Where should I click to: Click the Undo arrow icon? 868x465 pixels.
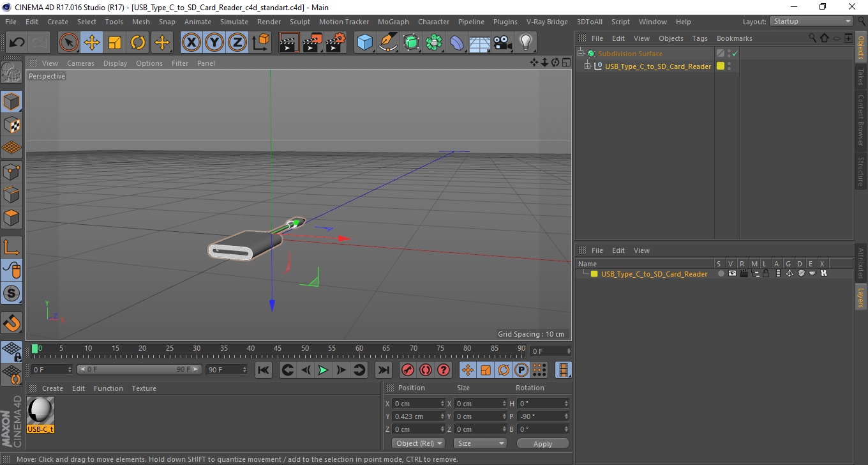(x=17, y=43)
